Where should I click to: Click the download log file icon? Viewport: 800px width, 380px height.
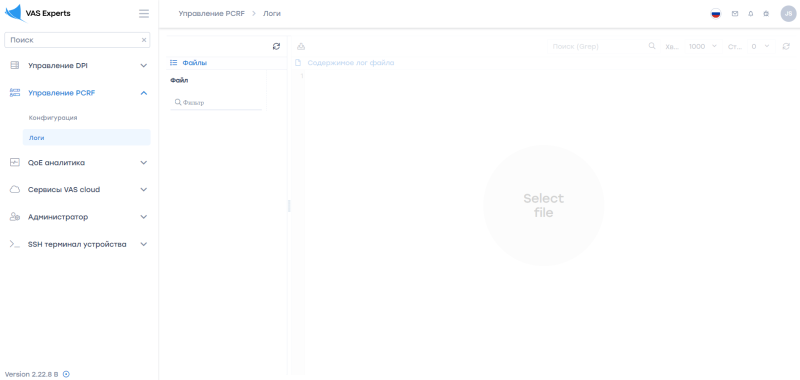pos(301,46)
